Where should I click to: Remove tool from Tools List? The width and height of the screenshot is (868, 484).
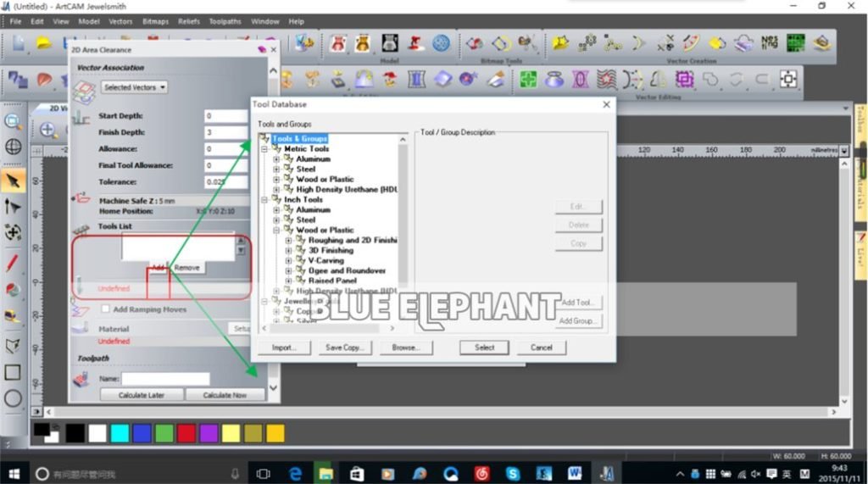point(187,268)
